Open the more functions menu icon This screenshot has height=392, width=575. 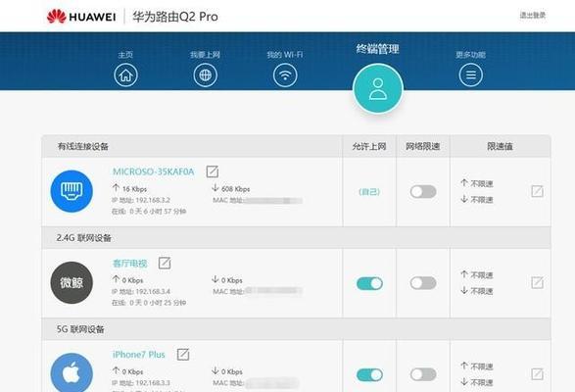click(471, 74)
